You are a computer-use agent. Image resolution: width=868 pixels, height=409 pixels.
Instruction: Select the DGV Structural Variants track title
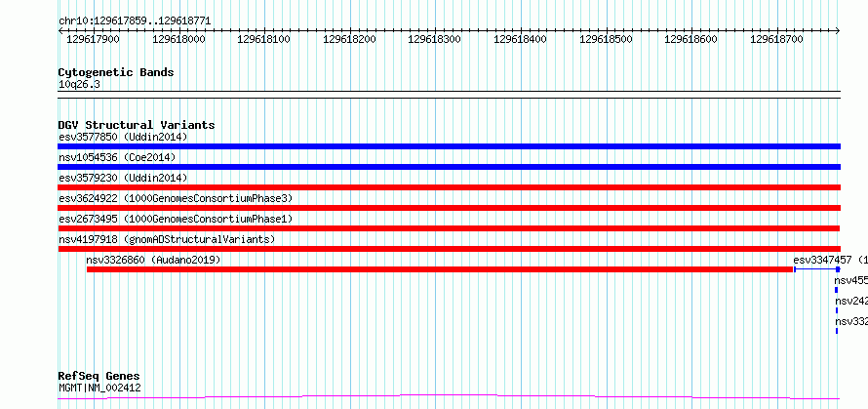pyautogui.click(x=137, y=125)
